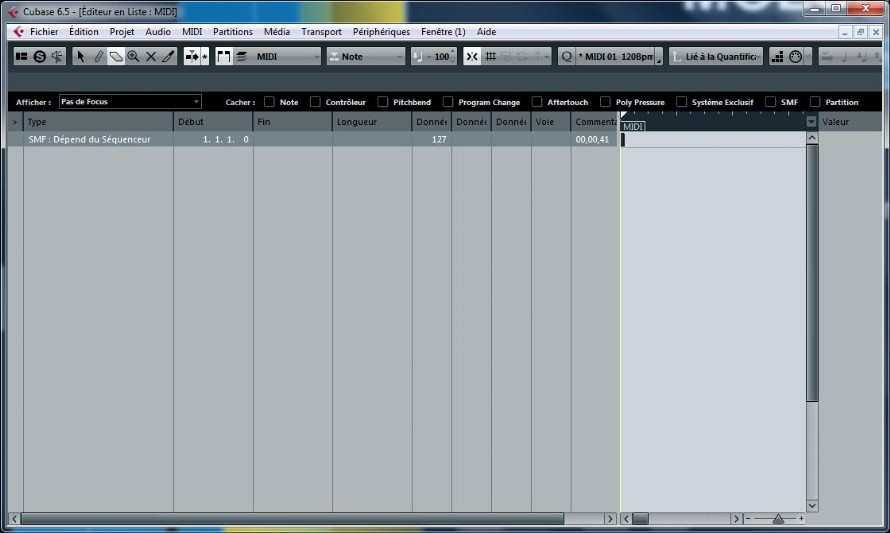Open the quantize panel corner button
This screenshot has height=533, width=890.
pos(658,56)
